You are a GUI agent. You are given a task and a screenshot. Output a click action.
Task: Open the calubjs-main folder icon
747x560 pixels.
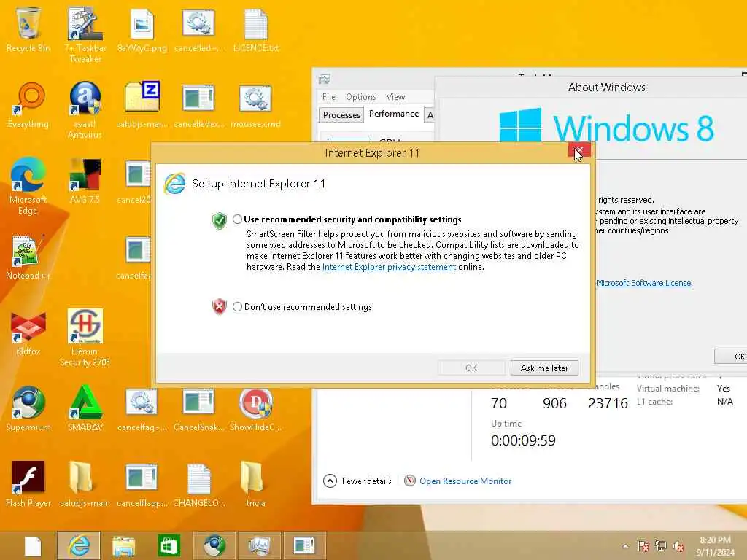pyautogui.click(x=85, y=484)
